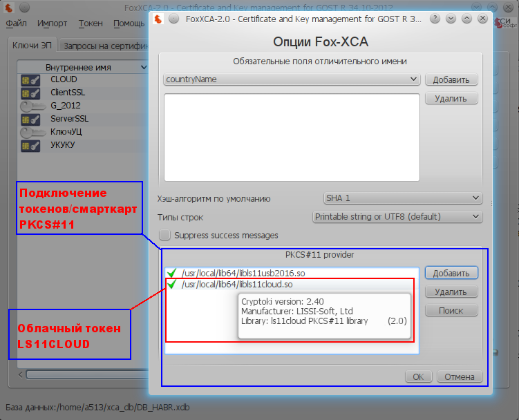Select the ClientSSL key row
The height and width of the screenshot is (420, 519).
[x=83, y=93]
